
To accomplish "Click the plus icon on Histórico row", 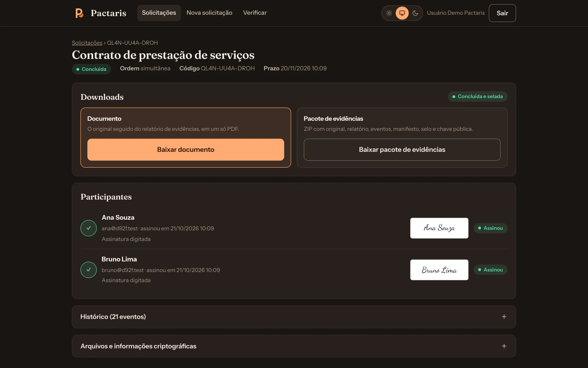I will (x=504, y=317).
